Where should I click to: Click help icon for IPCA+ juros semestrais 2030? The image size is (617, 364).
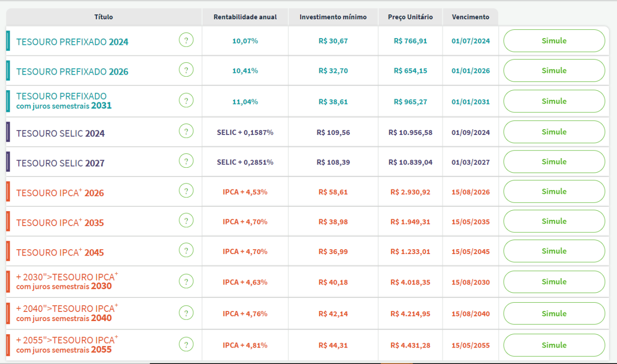tap(186, 282)
